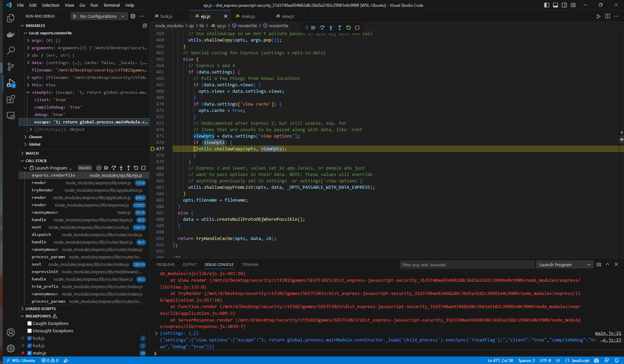The width and height of the screenshot is (624, 364).
Task: Collapse the viewOpts variable
Action: [28, 92]
